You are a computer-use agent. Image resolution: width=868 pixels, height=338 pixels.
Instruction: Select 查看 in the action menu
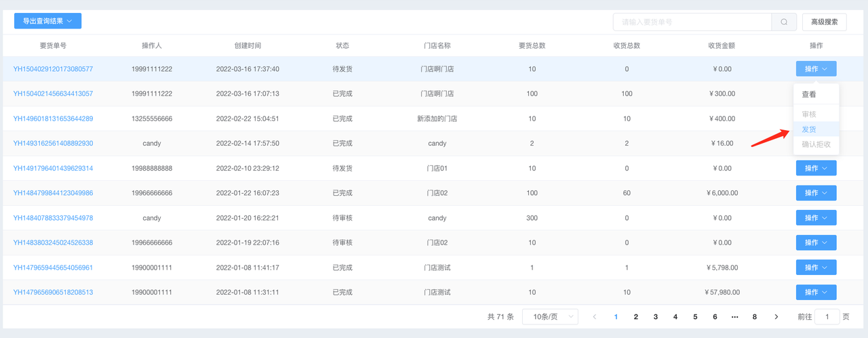(x=809, y=95)
